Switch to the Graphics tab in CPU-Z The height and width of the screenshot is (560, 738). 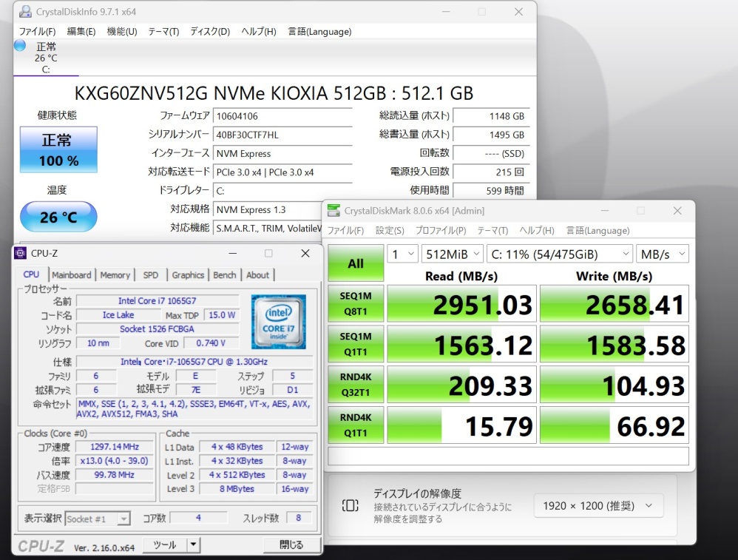(188, 275)
